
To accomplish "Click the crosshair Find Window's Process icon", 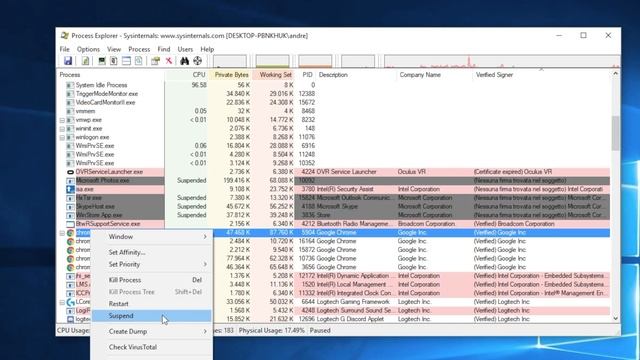I will (198, 61).
